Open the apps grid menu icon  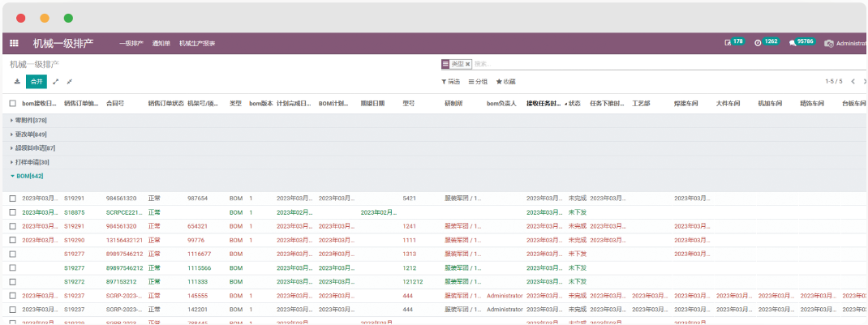pyautogui.click(x=14, y=43)
